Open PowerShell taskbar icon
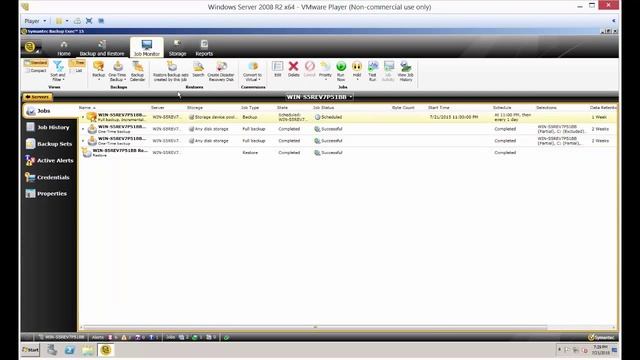The width and height of the screenshot is (640, 360). (x=70, y=350)
